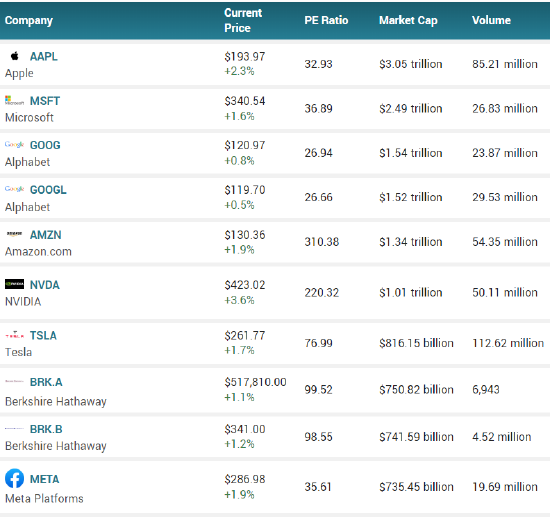The image size is (550, 520).
Task: Click the $341.00 BRK.B price
Action: coord(245,429)
